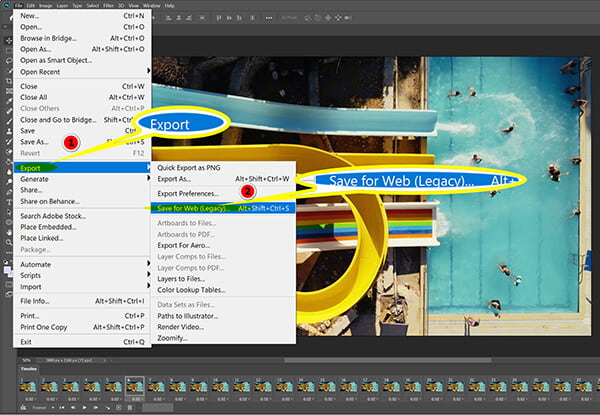This screenshot has height=415, width=600.
Task: Select the Clone Stamp tool
Action: tap(8, 131)
